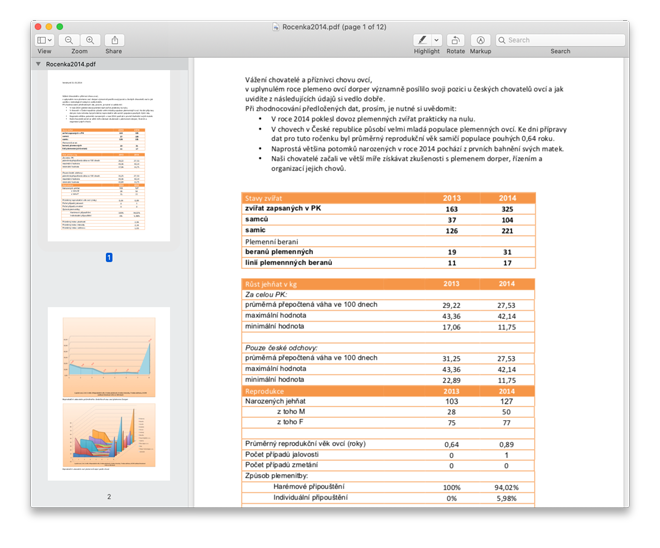Show the Markup toolbar
The image size is (660, 548).
point(480,39)
